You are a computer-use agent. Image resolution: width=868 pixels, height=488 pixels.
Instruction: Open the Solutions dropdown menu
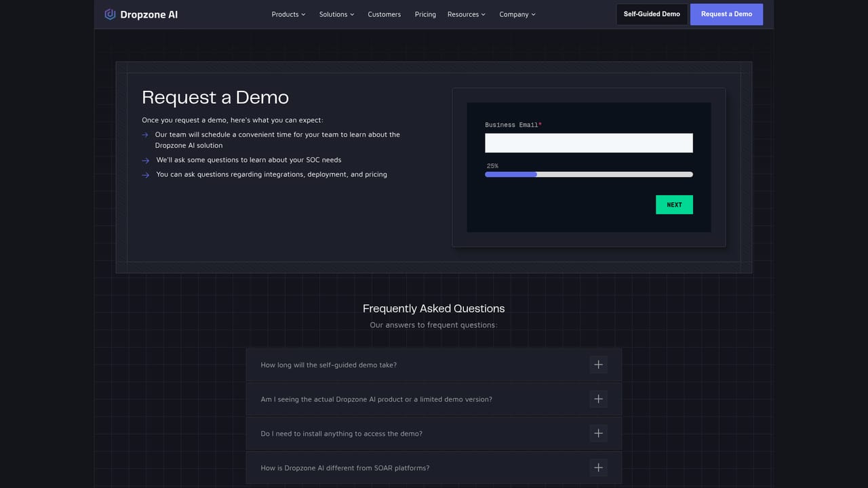pos(336,14)
